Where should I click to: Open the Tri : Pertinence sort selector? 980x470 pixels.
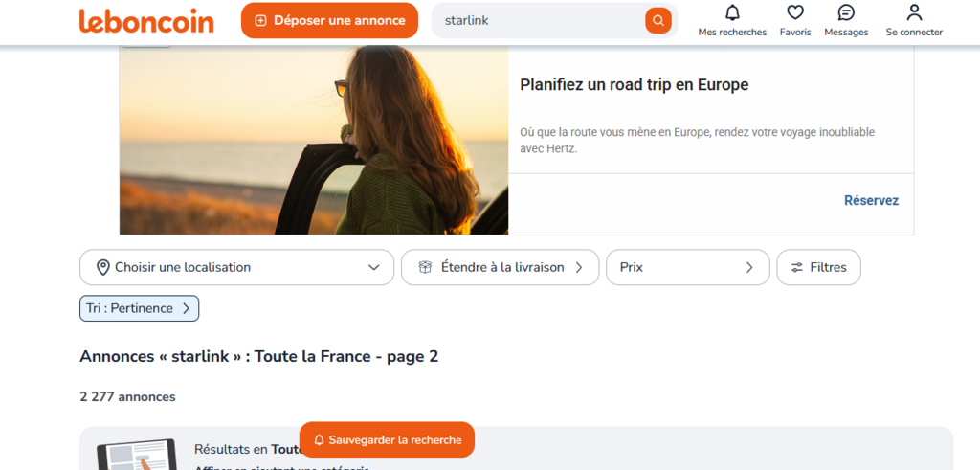click(139, 308)
